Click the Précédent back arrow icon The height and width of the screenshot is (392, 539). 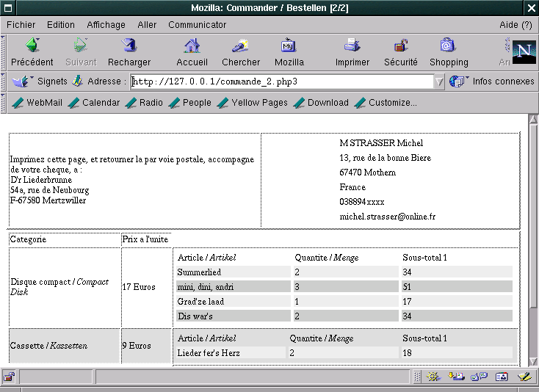(32, 46)
